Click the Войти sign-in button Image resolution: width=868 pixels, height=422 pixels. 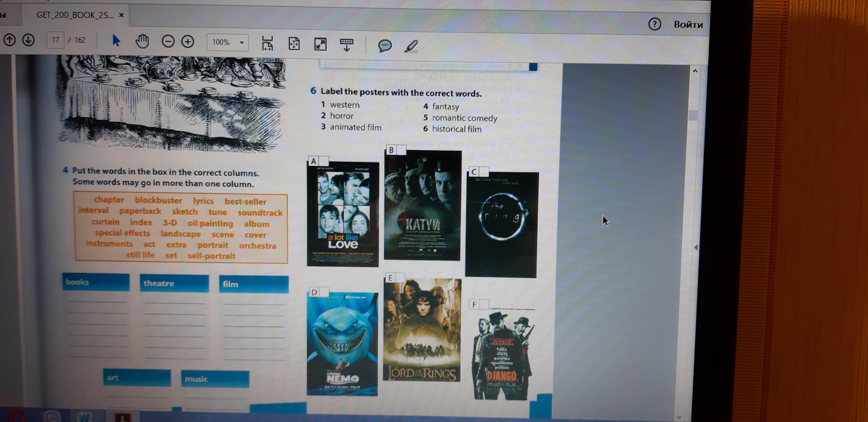click(688, 25)
